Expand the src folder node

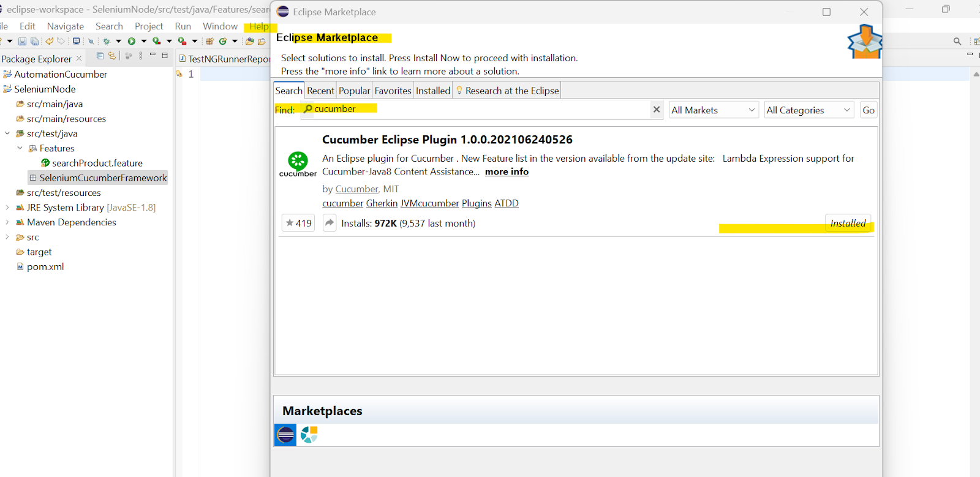[7, 237]
